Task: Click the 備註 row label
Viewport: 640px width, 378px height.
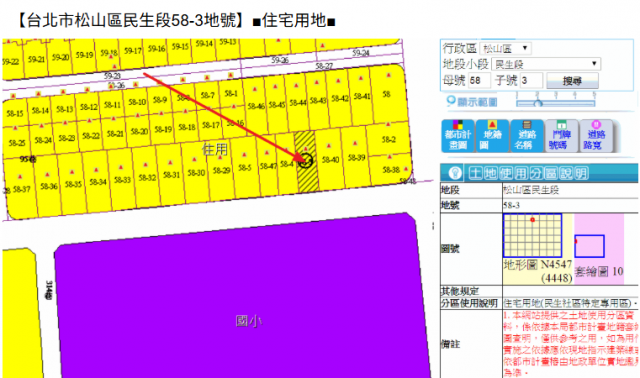Action: coord(451,344)
